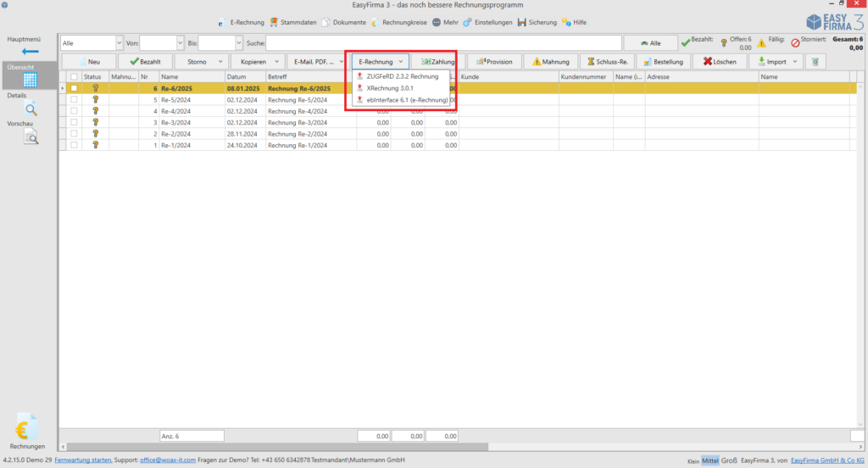Click the status icon of Re-3/2024
The height and width of the screenshot is (468, 868).
(95, 122)
